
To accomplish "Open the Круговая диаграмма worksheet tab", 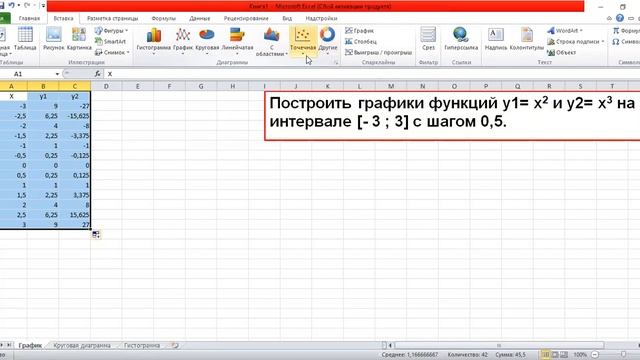I will coord(82,345).
